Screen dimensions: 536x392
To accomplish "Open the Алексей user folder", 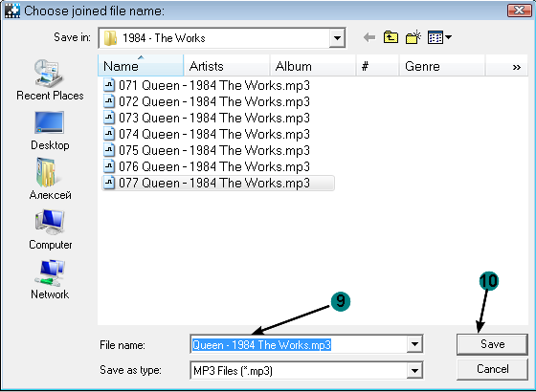I will (x=50, y=179).
